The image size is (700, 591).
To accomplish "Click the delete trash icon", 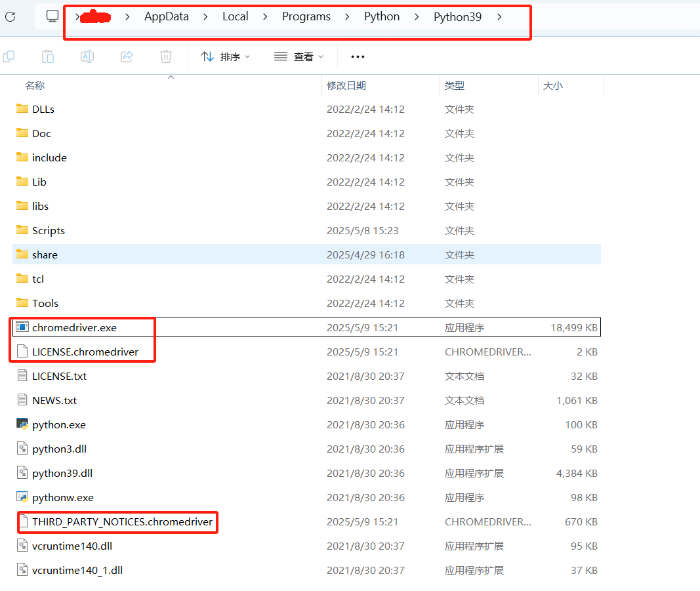I will (x=165, y=56).
